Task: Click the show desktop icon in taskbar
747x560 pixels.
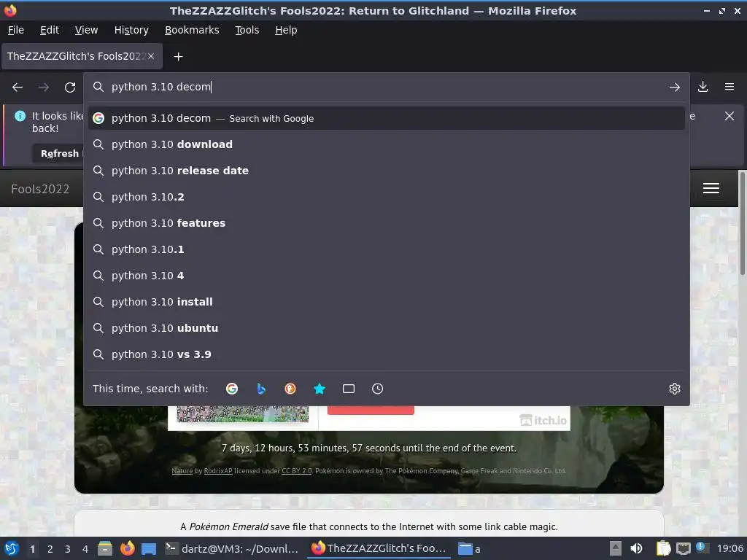Action: (149, 548)
